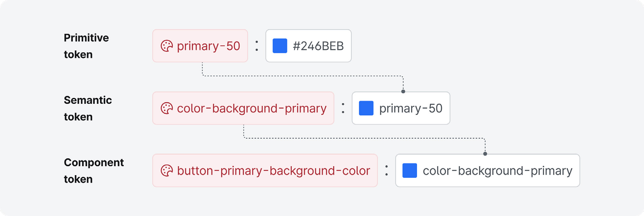
Task: Click the button-primary-background-color token name
Action: point(273,171)
